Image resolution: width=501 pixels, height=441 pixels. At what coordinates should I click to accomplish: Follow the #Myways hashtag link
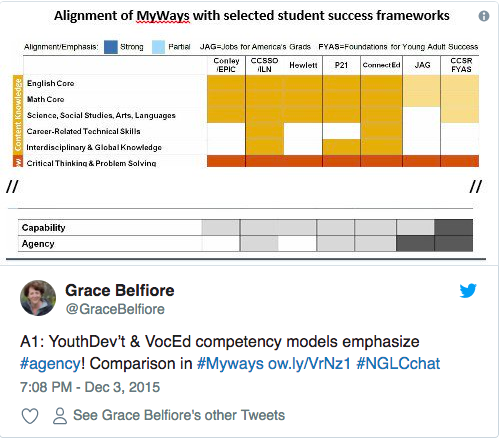tap(230, 364)
